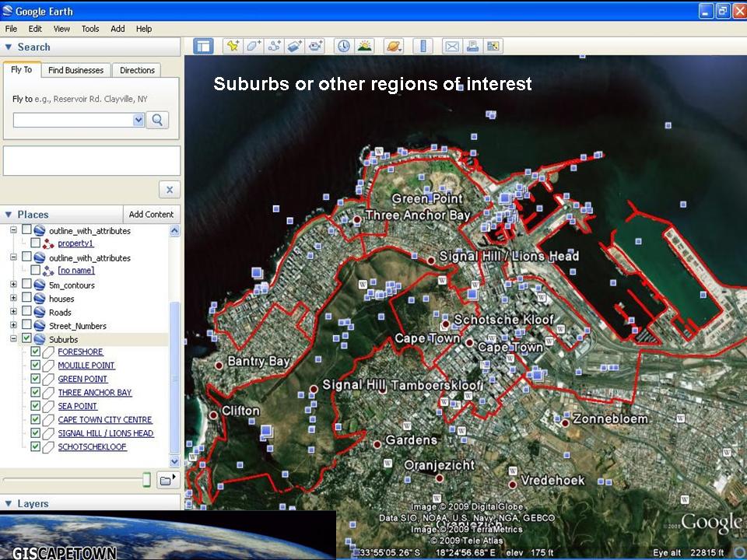
Task: Toggle the sidebar panel button
Action: click(203, 46)
